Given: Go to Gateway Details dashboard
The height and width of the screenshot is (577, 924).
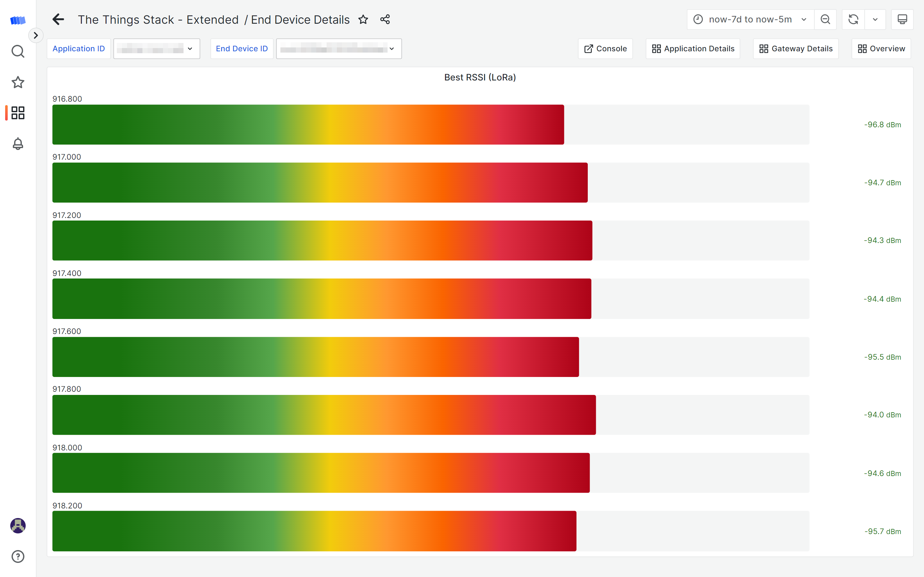Looking at the screenshot, I should (x=796, y=49).
